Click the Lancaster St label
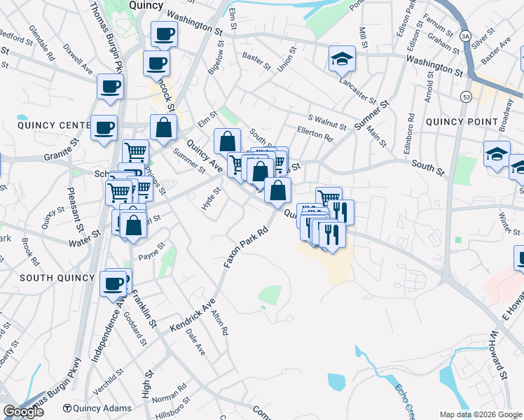Viewport: 524px width, 420px height. [x=357, y=91]
